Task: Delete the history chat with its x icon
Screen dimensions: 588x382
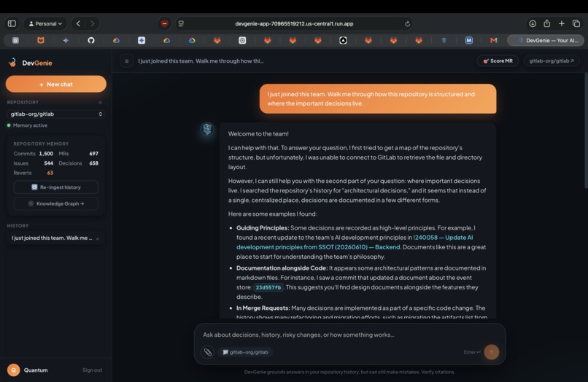Action: (98, 238)
